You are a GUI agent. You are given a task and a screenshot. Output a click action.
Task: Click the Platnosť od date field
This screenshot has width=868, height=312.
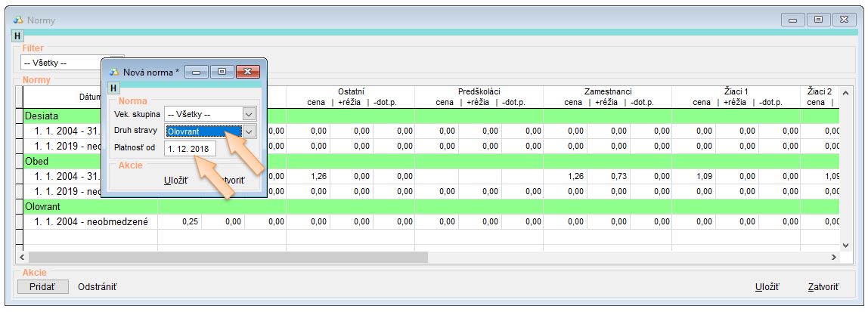tap(190, 148)
